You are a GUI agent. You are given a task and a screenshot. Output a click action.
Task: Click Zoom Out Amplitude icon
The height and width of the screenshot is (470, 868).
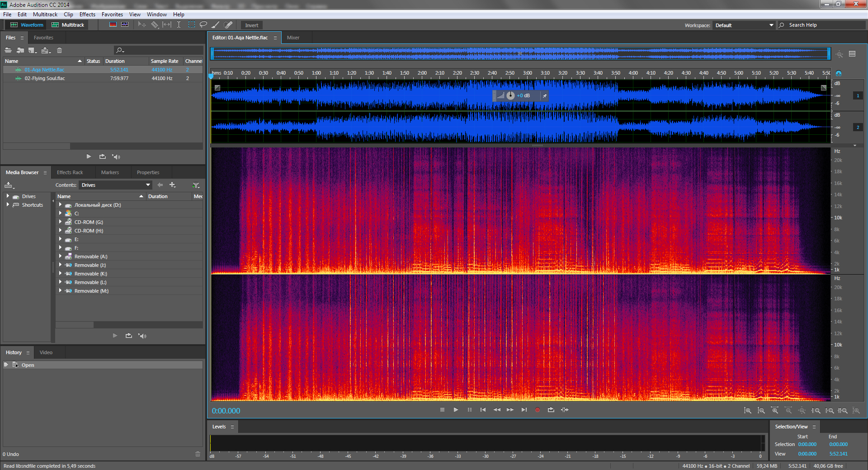pyautogui.click(x=761, y=410)
